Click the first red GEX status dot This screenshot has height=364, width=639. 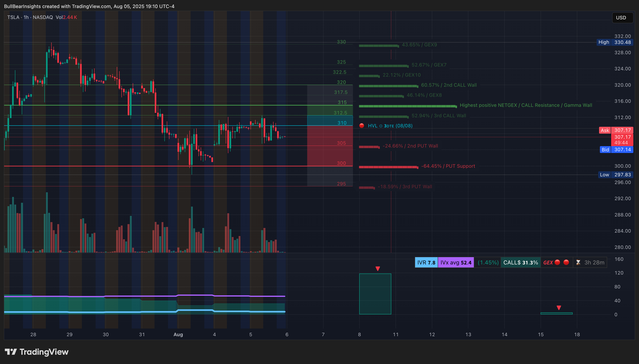[x=557, y=262]
